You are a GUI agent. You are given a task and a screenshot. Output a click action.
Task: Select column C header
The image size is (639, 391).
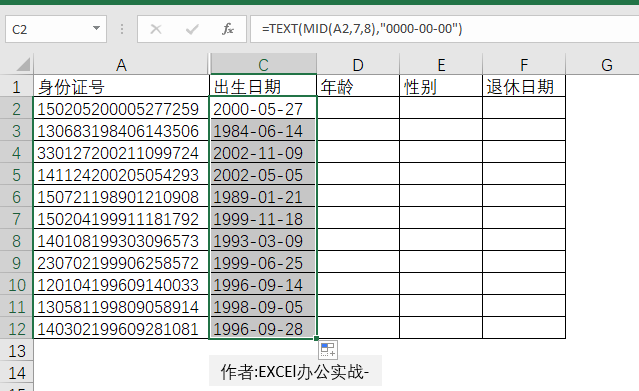pos(263,64)
